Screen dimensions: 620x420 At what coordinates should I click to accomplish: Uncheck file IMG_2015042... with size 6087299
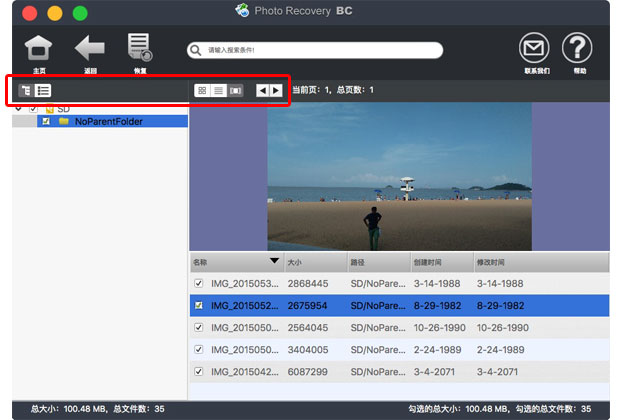pos(199,372)
